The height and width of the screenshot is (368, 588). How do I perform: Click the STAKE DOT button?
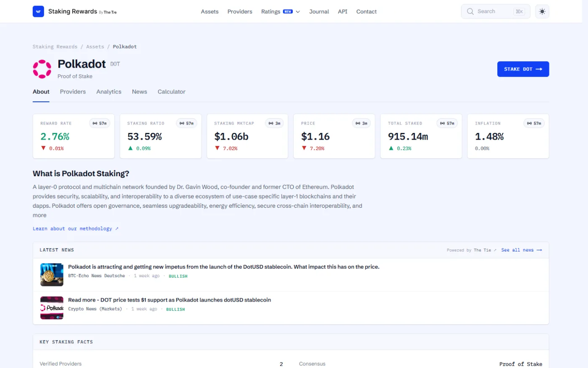point(523,69)
